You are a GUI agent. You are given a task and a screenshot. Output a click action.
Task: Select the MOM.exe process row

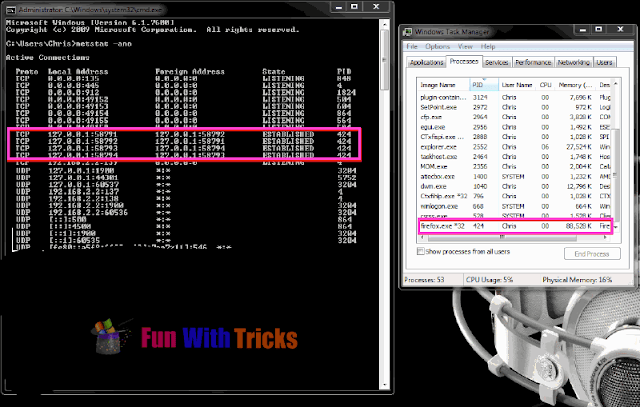pos(515,167)
